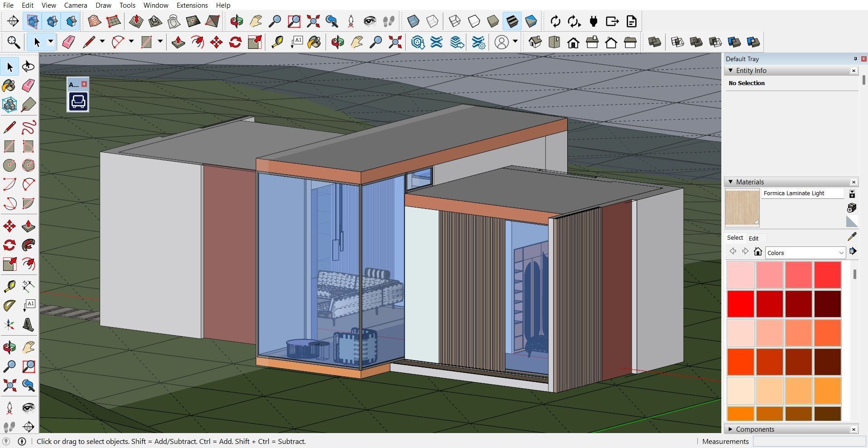This screenshot has height=448, width=868.
Task: Open the File menu
Action: tap(8, 5)
